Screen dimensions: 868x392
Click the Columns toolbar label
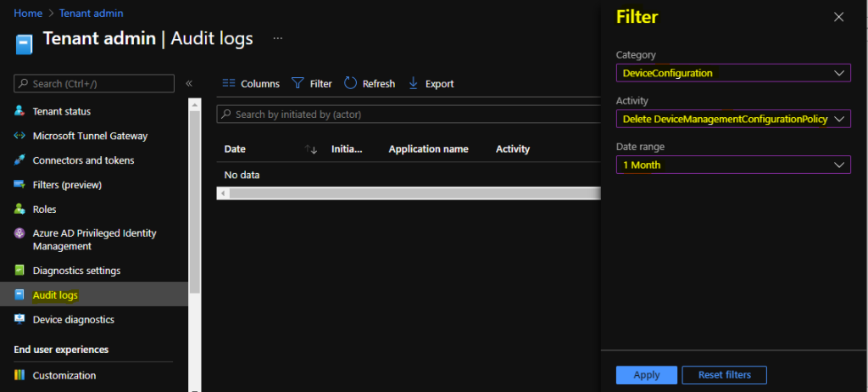[260, 84]
